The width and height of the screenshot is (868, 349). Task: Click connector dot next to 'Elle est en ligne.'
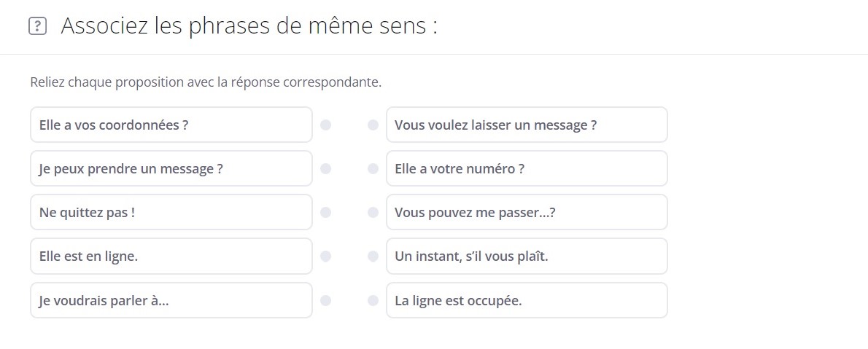point(326,256)
